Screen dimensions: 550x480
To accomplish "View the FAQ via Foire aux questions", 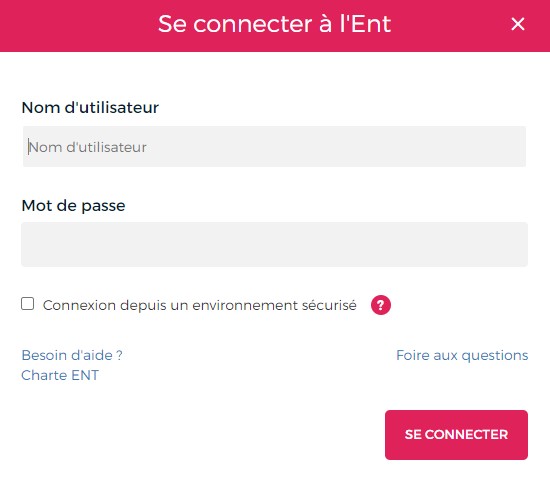I will [x=462, y=355].
